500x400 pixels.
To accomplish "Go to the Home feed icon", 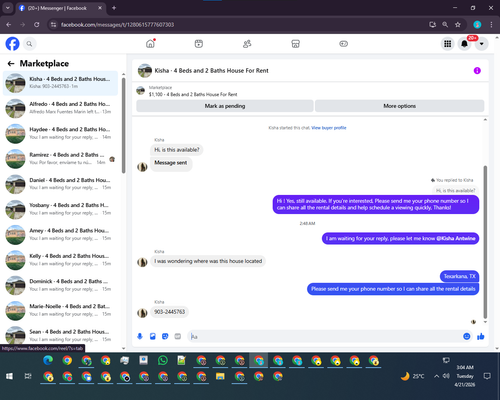I will click(x=150, y=44).
